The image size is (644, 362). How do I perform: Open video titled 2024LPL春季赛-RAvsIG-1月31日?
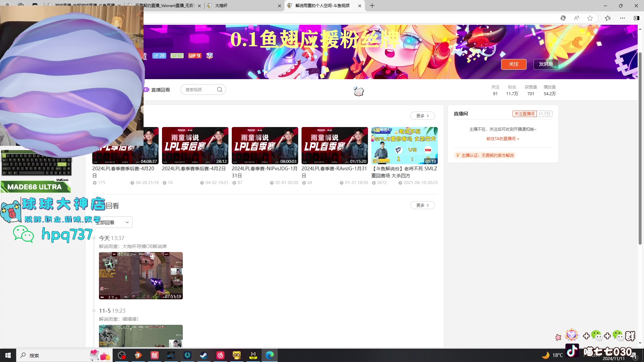(x=334, y=172)
